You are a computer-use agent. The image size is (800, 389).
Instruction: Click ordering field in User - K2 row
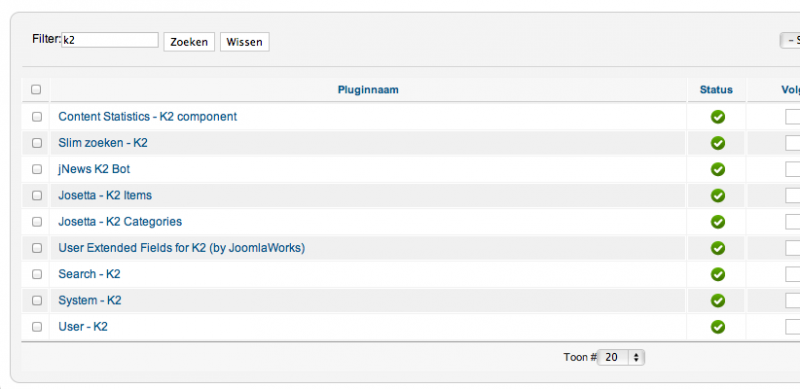click(x=792, y=327)
